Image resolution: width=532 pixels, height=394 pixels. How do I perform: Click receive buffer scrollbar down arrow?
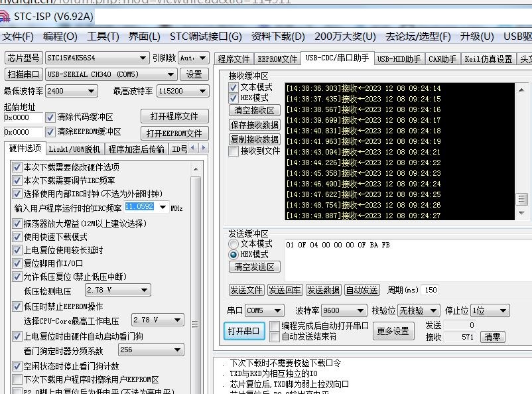pyautogui.click(x=521, y=213)
